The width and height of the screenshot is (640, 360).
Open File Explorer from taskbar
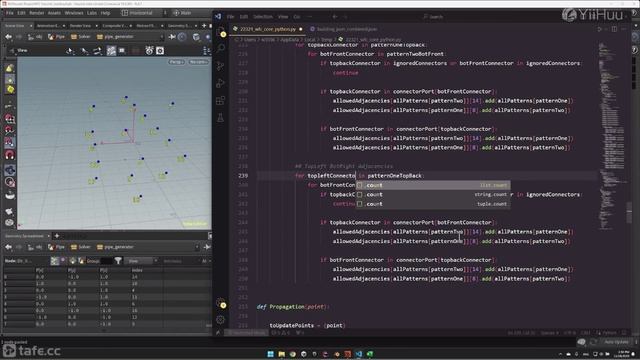click(x=282, y=354)
